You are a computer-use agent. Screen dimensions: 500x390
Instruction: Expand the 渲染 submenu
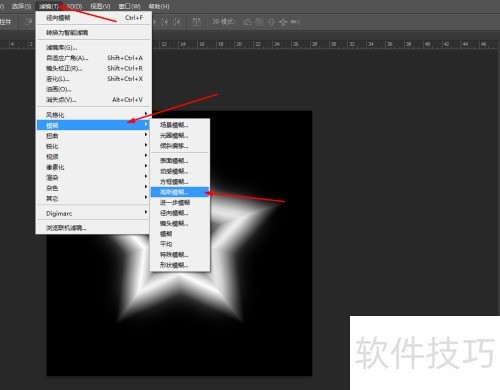coord(94,177)
